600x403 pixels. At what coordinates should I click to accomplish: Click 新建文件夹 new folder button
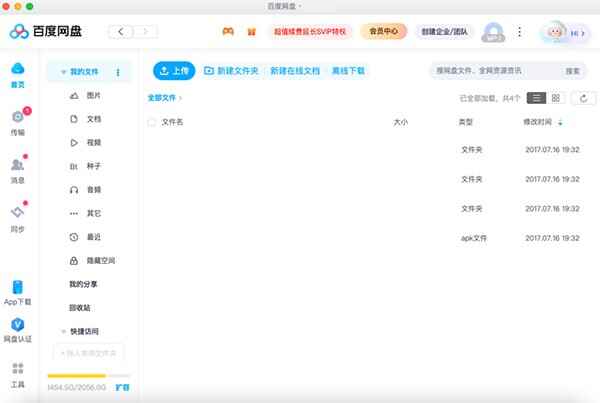tap(231, 71)
